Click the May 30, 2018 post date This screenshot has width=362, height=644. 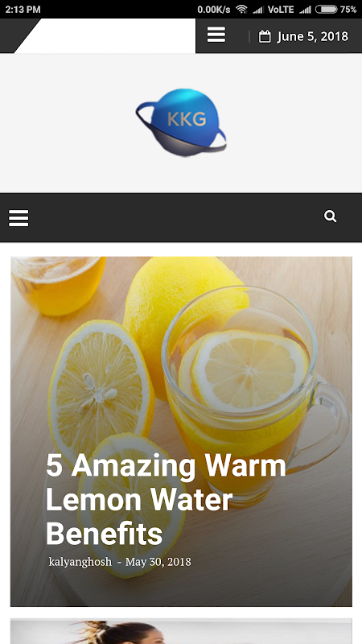click(158, 562)
